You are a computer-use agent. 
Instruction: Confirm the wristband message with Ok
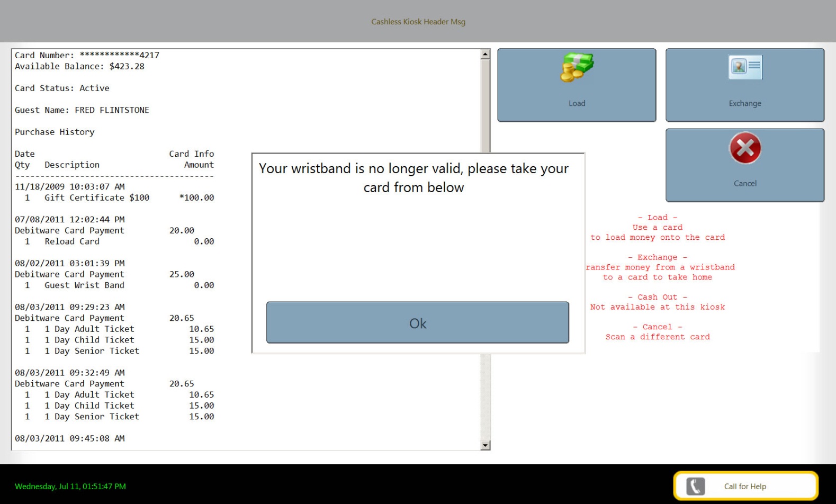418,322
